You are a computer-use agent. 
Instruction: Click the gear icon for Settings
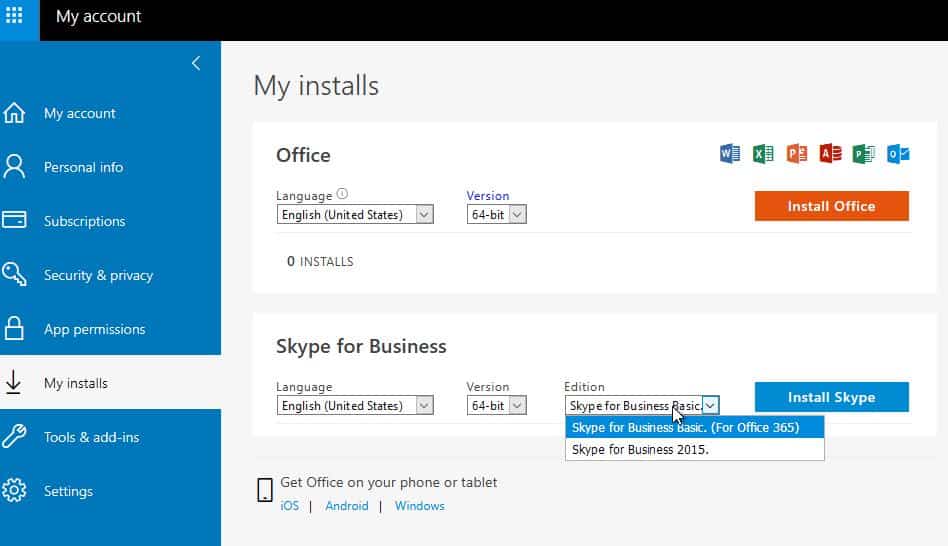coord(14,490)
